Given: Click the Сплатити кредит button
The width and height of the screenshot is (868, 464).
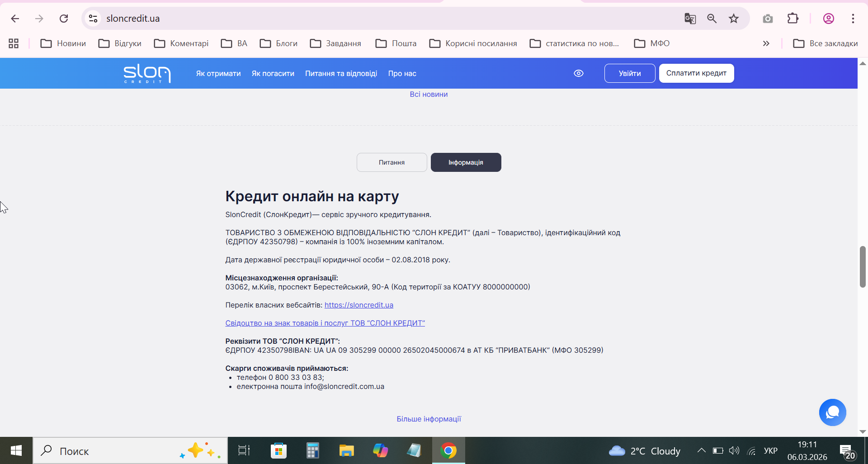Looking at the screenshot, I should point(697,73).
